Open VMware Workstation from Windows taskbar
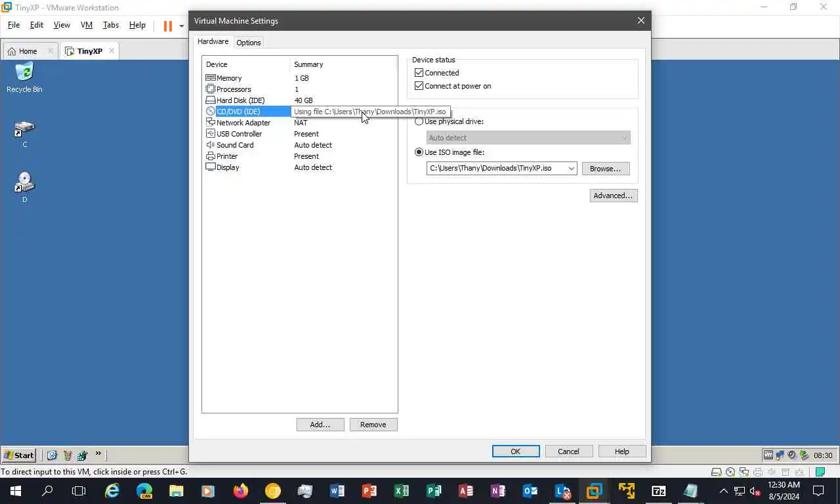 click(x=594, y=491)
